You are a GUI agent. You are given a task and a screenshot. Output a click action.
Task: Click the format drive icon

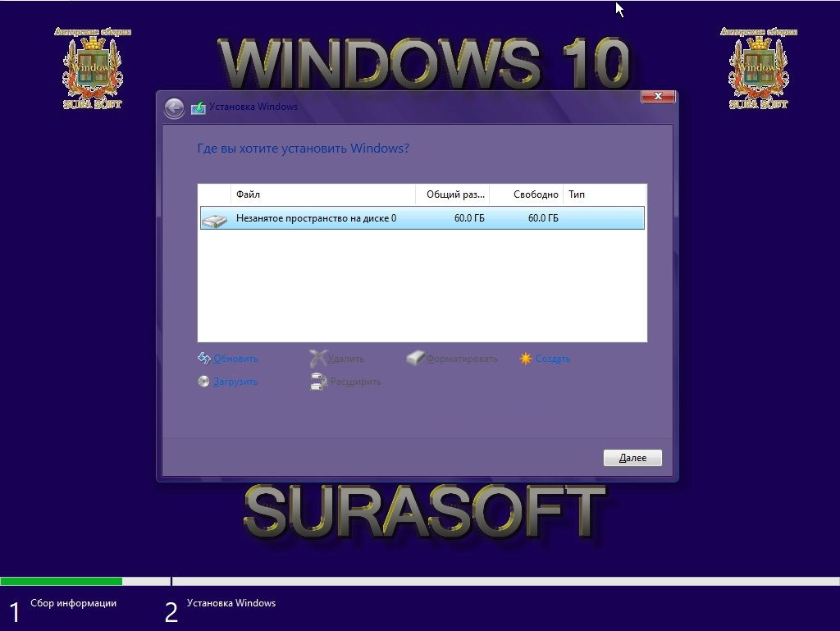tap(415, 358)
